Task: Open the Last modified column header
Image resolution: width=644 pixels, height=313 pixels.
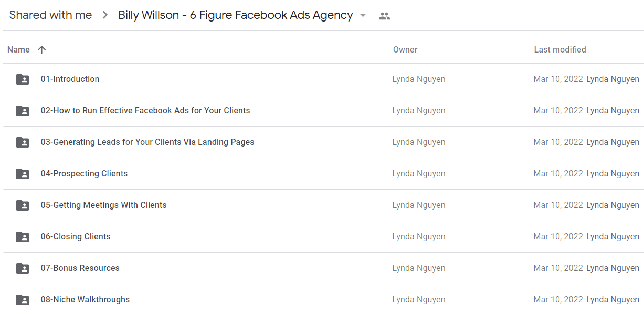Action: pos(560,49)
